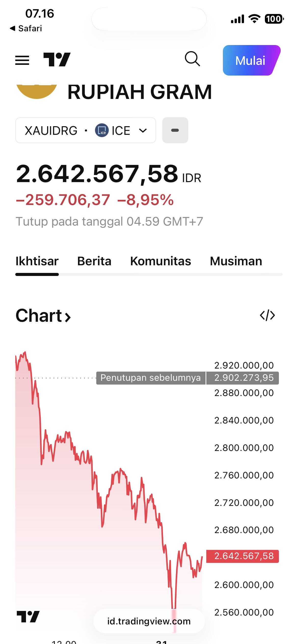The image size is (298, 644).
Task: Tap the TradingView logo in header
Action: click(x=57, y=60)
